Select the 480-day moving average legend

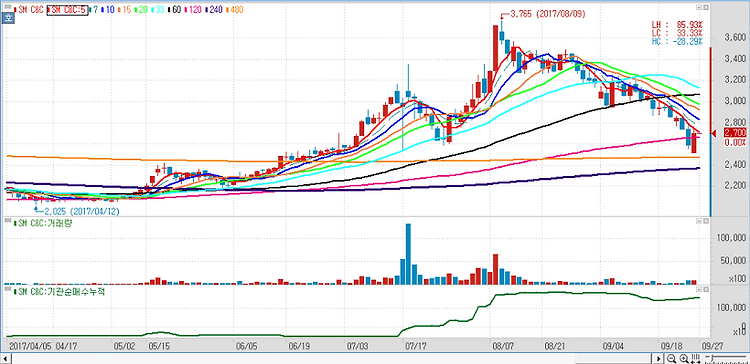tap(234, 10)
